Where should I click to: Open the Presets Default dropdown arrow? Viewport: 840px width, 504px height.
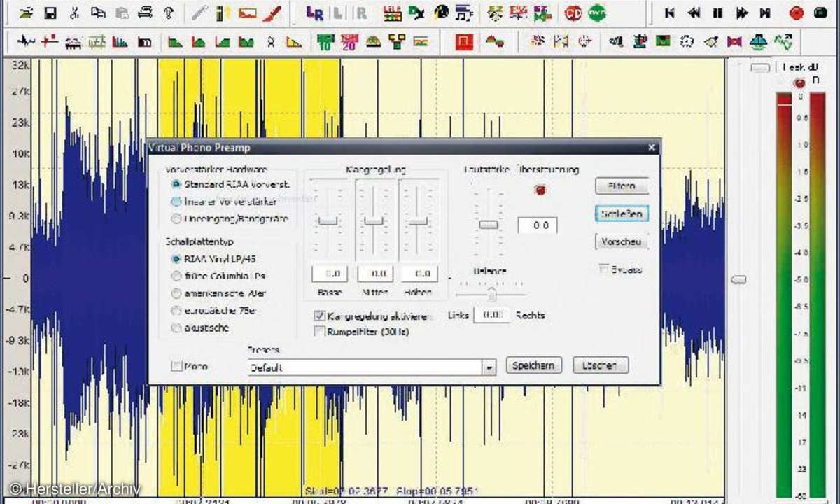[x=489, y=367]
